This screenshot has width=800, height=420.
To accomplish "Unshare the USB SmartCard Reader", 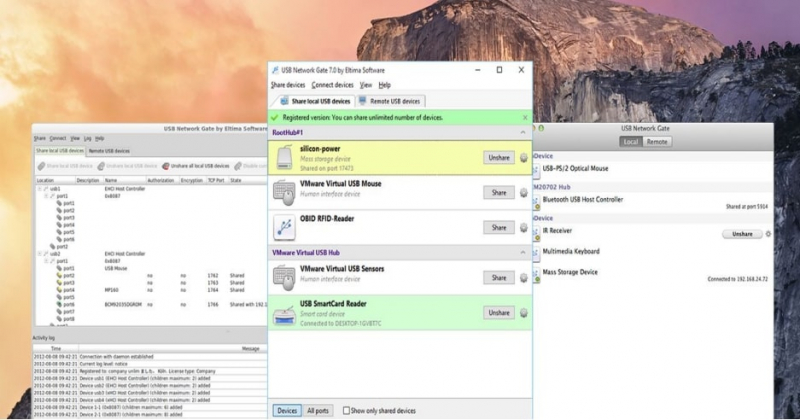I will point(499,313).
